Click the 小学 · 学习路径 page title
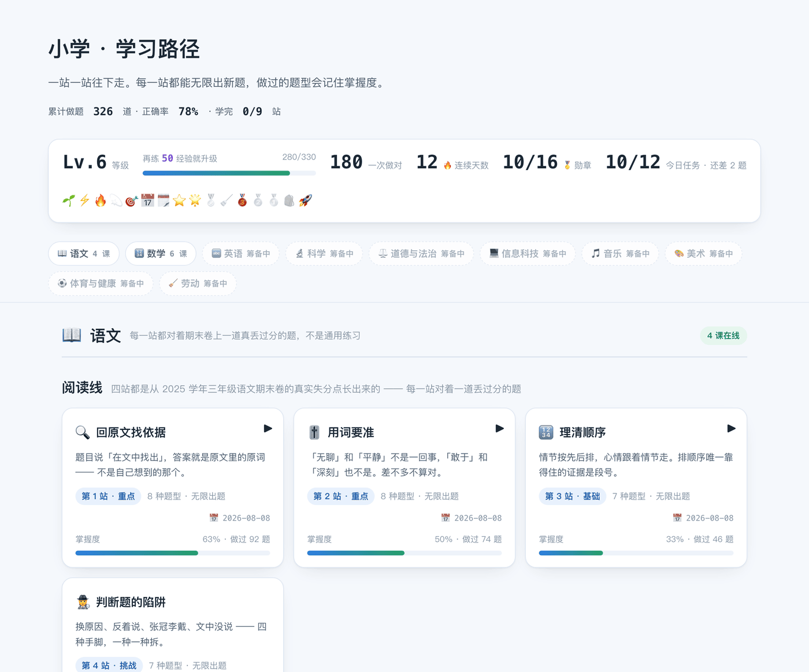Viewport: 809px width, 672px height. (124, 49)
